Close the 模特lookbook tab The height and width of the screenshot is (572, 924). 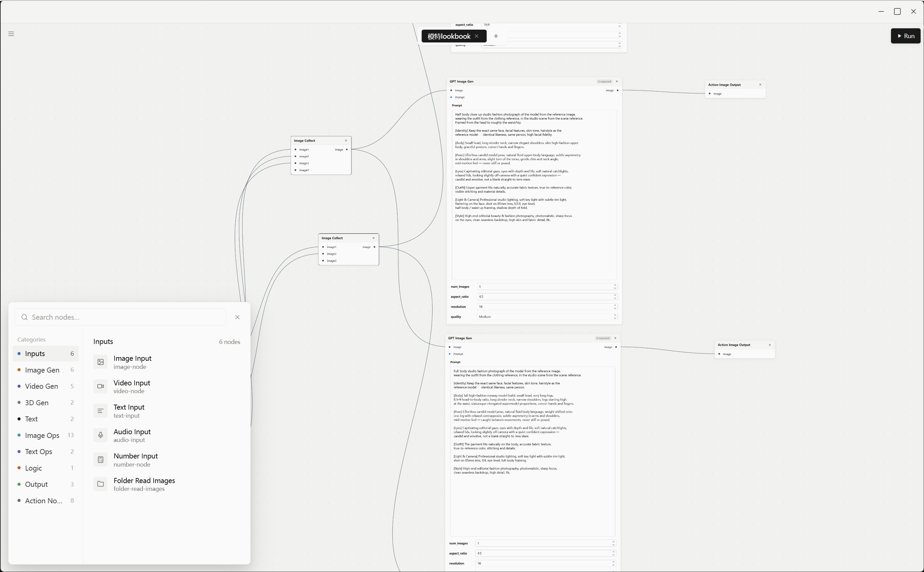click(x=477, y=36)
